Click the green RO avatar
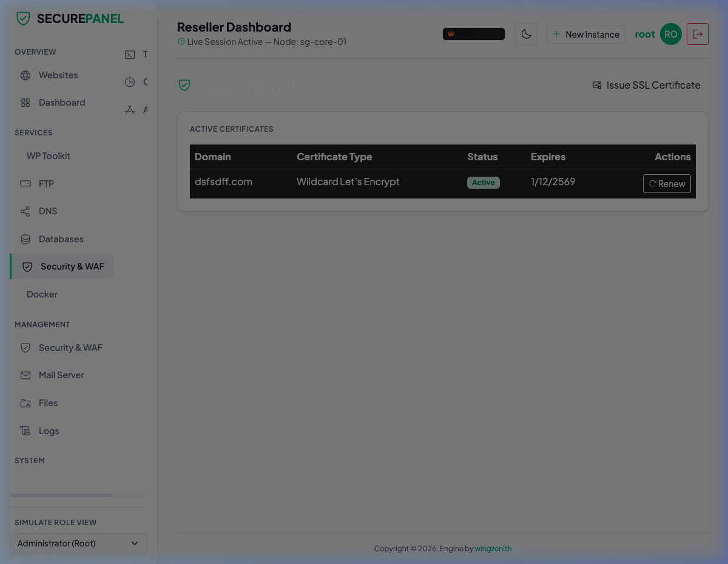The height and width of the screenshot is (564, 728). pos(671,34)
